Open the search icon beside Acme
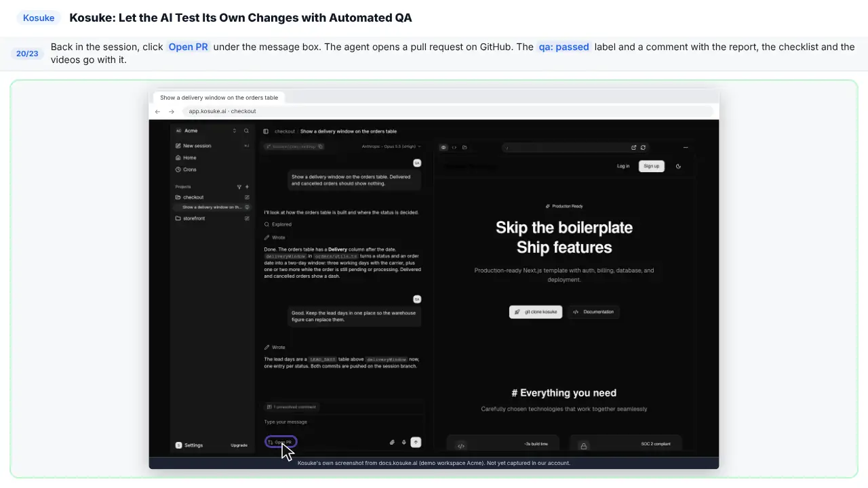Screen dimensions: 868x488 [246, 131]
